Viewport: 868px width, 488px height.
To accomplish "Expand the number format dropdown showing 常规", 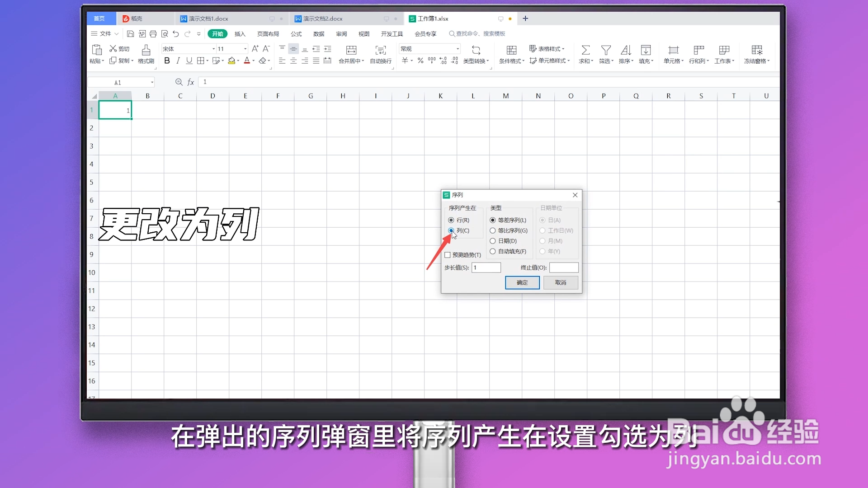I will (458, 48).
